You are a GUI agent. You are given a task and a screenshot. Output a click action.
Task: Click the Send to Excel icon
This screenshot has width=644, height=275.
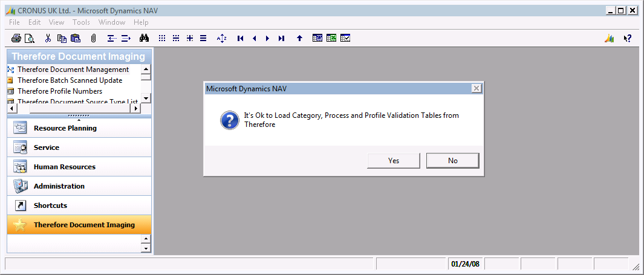pyautogui.click(x=331, y=38)
